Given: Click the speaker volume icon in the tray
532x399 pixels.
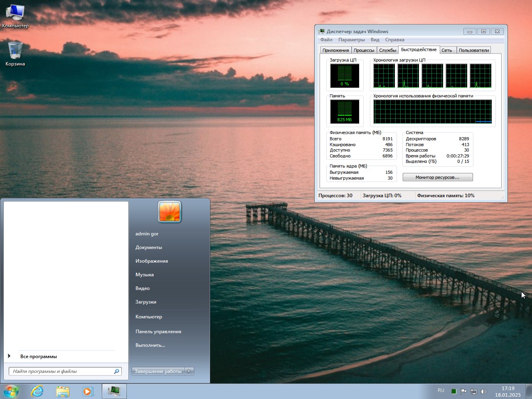Looking at the screenshot, I should point(483,391).
